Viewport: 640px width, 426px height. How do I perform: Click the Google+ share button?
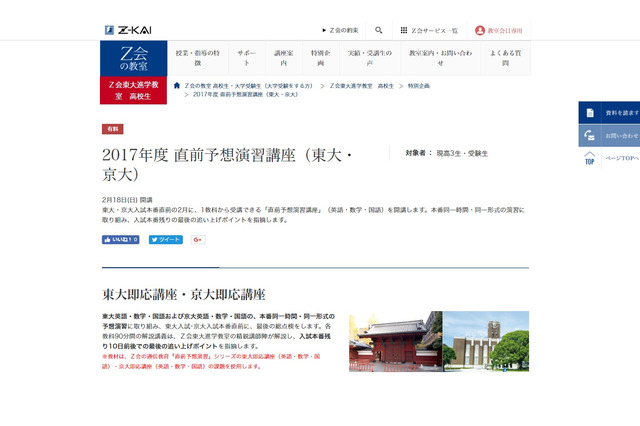click(198, 240)
